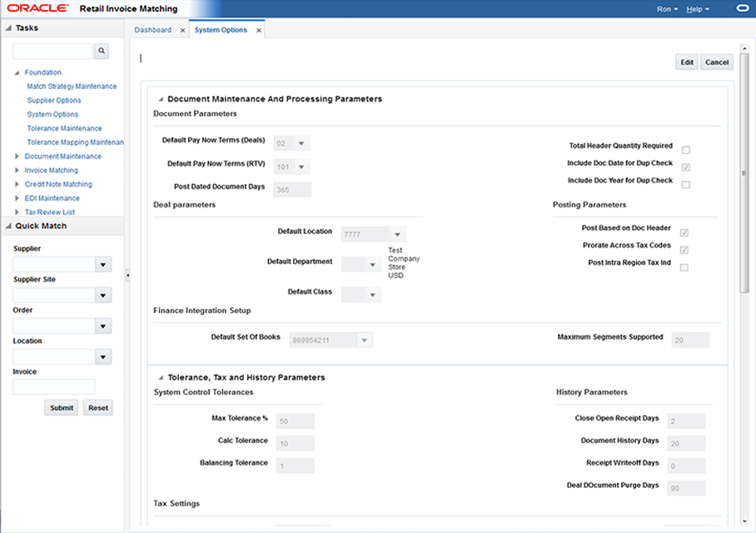Click the search magnifier icon in Tasks panel
The height and width of the screenshot is (533, 756).
click(x=101, y=51)
